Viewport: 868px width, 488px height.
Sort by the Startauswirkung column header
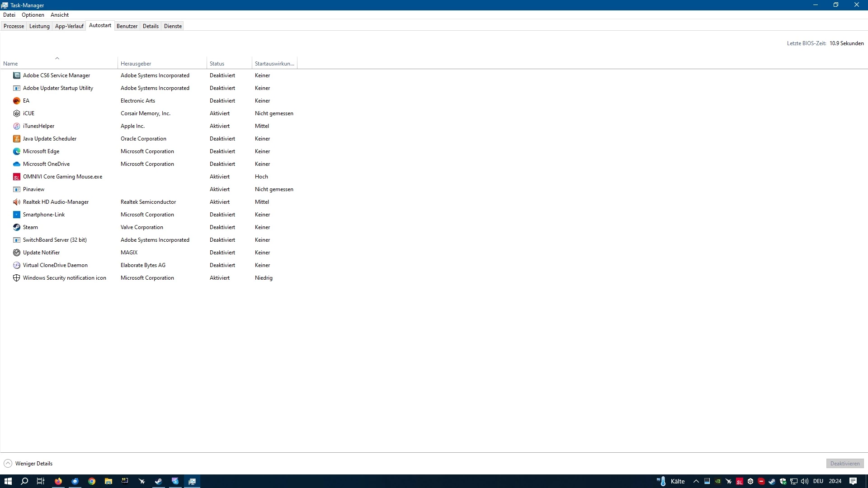[x=274, y=63]
